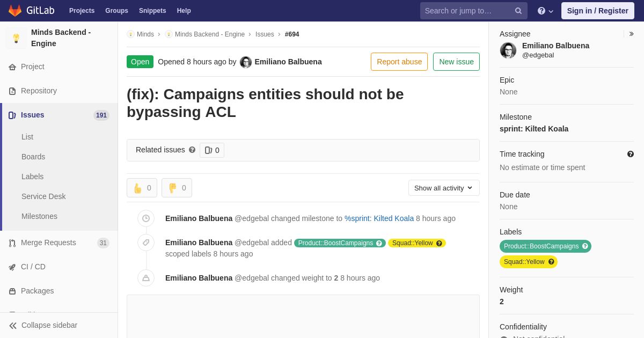
Task: Click the thumbs up reaction
Action: (x=142, y=188)
